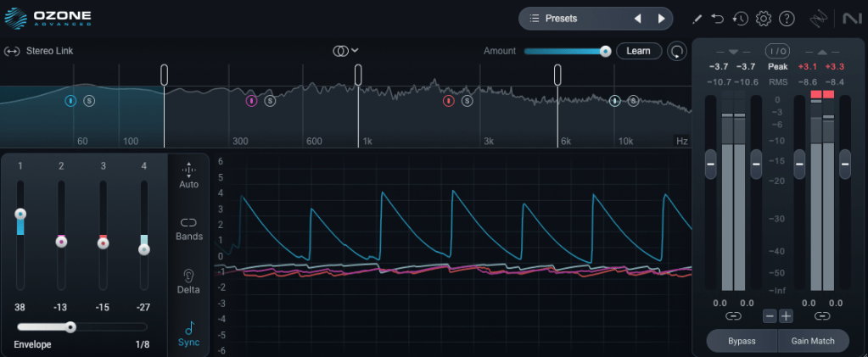868x357 pixels.
Task: Go to the next preset arrow
Action: [x=661, y=18]
